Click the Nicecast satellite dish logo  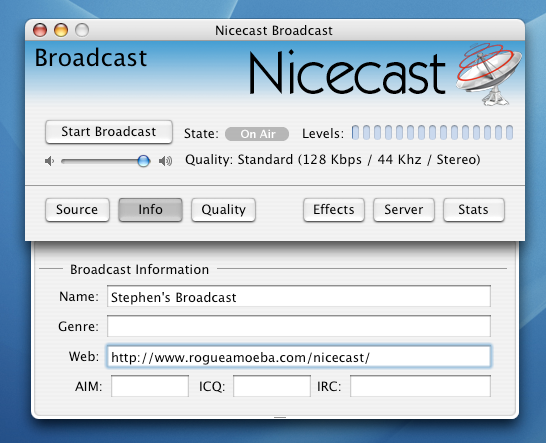pyautogui.click(x=490, y=74)
